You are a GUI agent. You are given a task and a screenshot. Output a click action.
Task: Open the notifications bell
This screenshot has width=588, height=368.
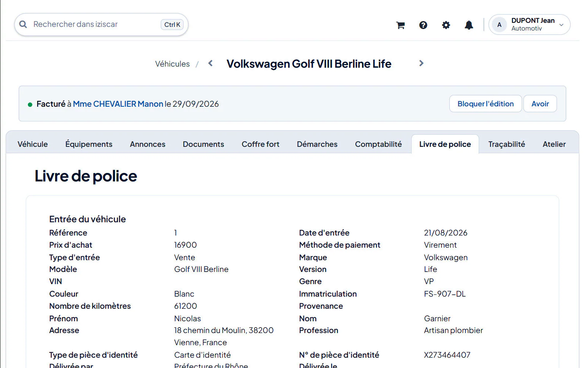469,25
